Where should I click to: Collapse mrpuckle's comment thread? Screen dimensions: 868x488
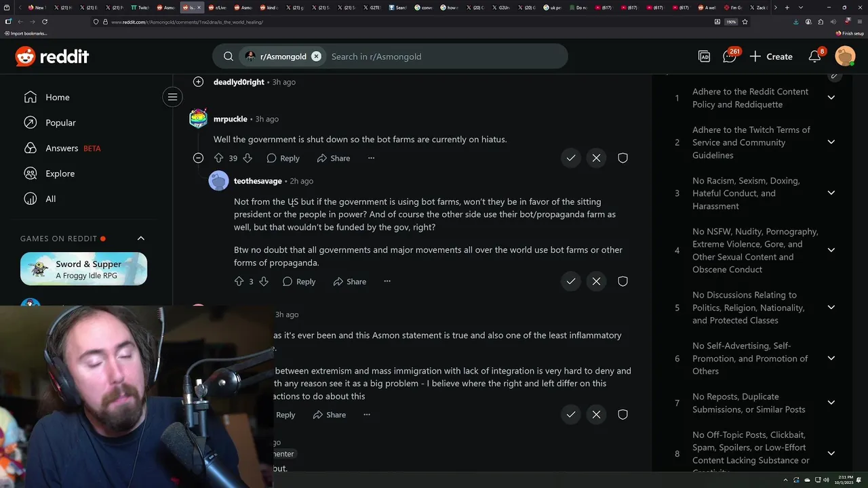point(198,158)
